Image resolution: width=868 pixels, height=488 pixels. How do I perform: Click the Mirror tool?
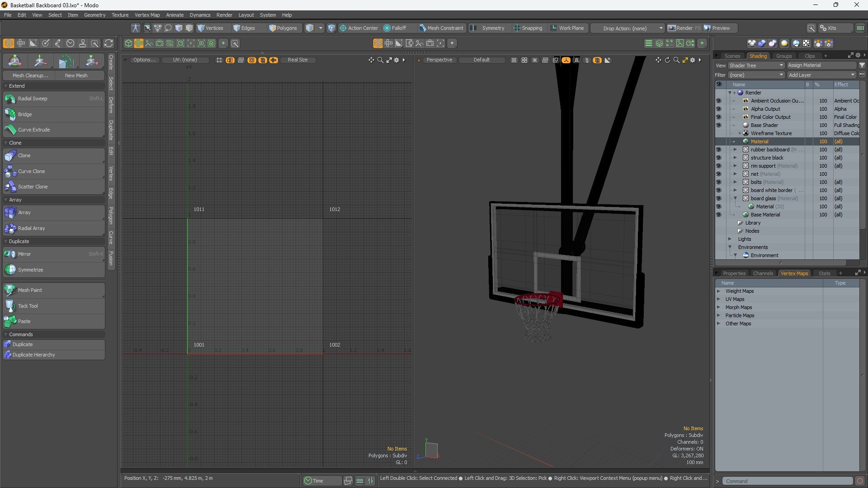(54, 254)
